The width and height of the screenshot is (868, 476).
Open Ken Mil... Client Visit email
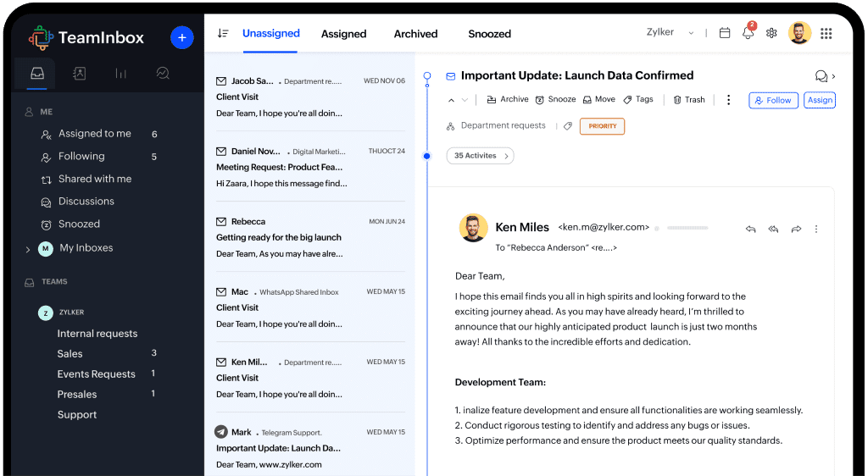point(310,378)
